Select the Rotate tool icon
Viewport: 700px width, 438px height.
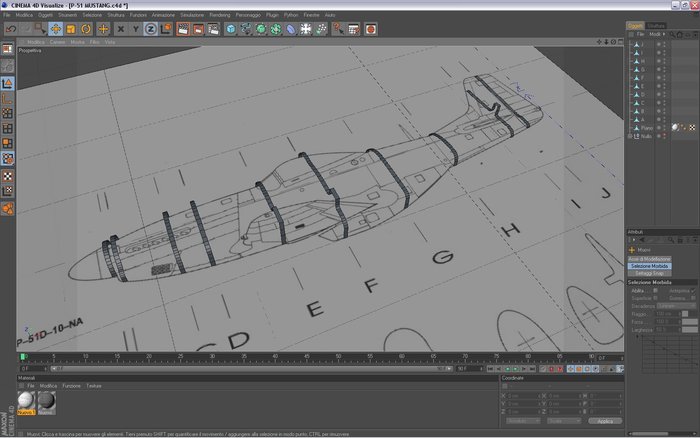[x=86, y=29]
